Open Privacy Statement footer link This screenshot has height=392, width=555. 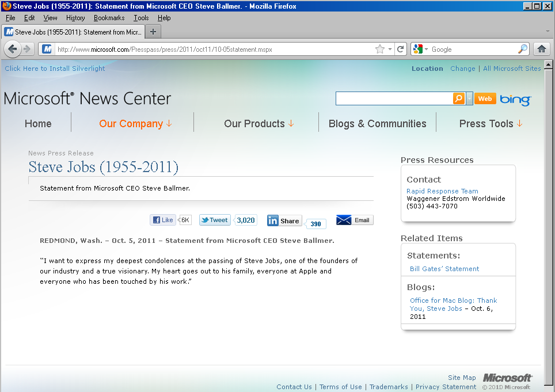(x=446, y=387)
